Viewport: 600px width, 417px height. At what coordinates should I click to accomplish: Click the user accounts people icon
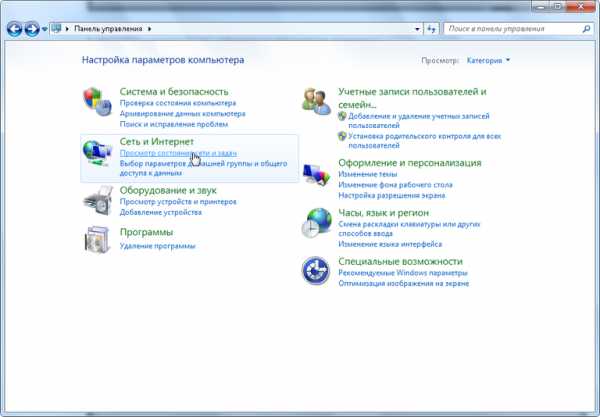pos(316,101)
